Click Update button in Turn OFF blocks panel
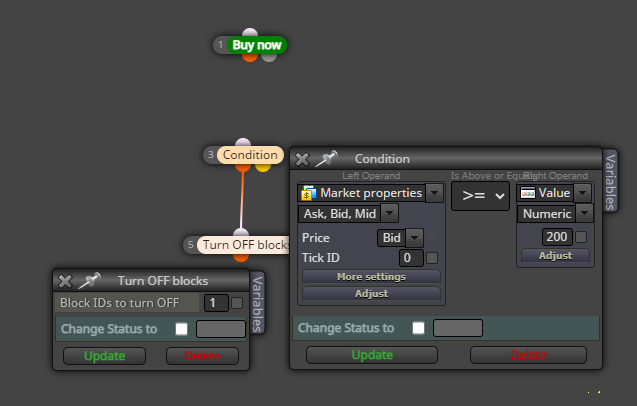 pos(104,356)
